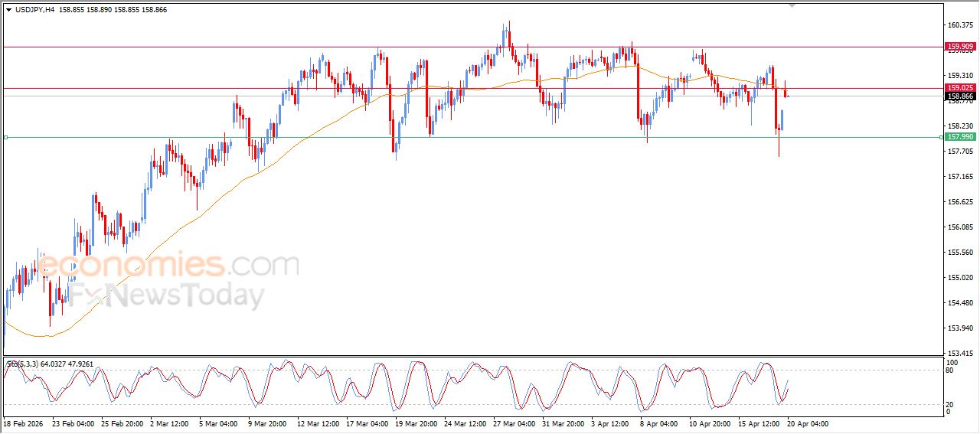980x434 pixels.
Task: Open the dropdown arrow beside USDJPY,H4
Action: [8, 10]
